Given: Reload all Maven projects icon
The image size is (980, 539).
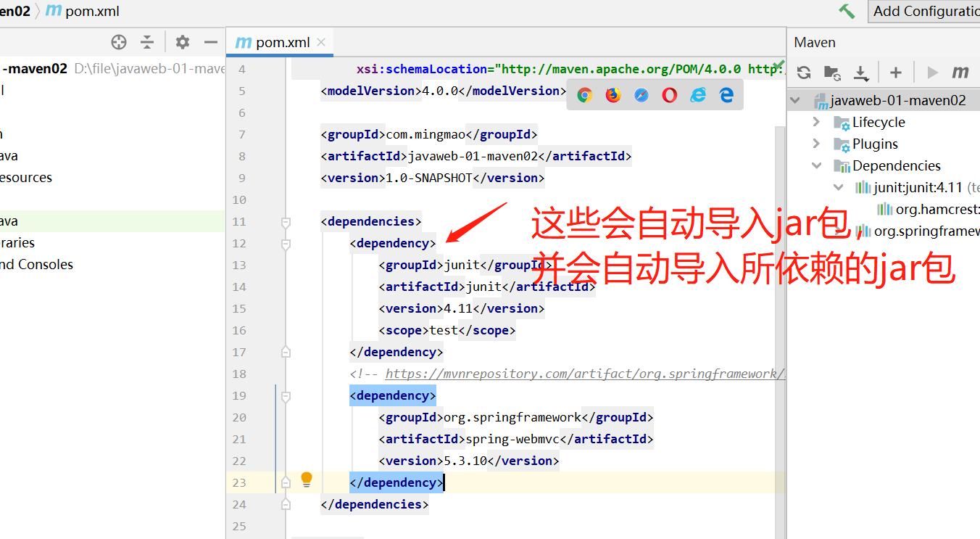Looking at the screenshot, I should pos(804,72).
